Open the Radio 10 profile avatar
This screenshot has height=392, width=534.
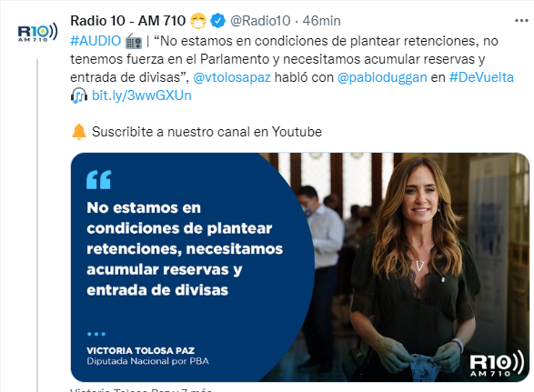(37, 33)
